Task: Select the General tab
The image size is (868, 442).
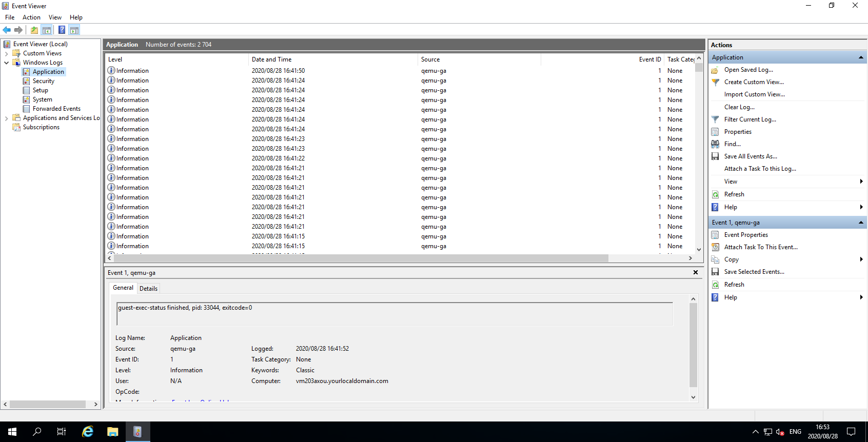Action: (123, 288)
